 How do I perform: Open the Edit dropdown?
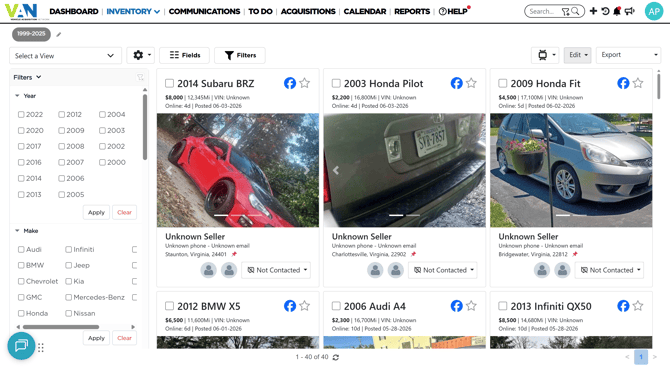point(577,55)
